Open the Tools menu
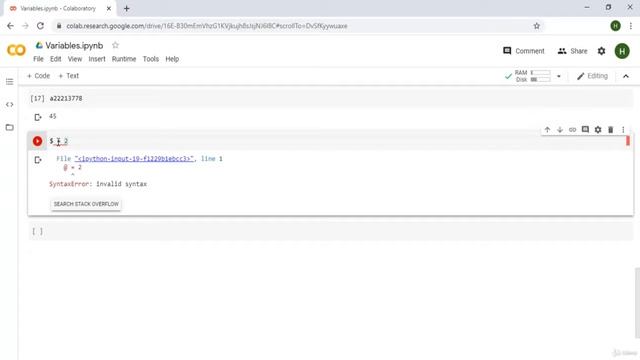 coord(151,59)
